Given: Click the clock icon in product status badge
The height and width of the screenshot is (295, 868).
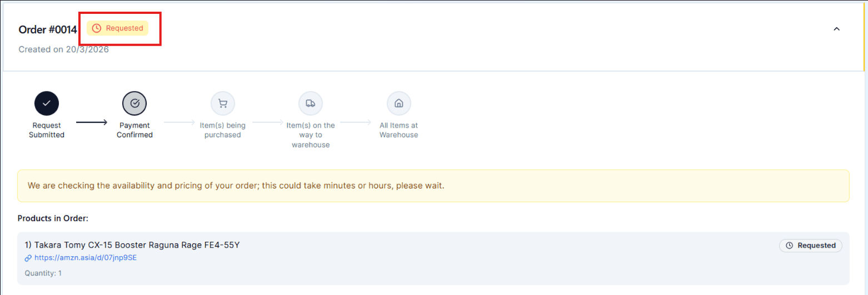Looking at the screenshot, I should 789,246.
